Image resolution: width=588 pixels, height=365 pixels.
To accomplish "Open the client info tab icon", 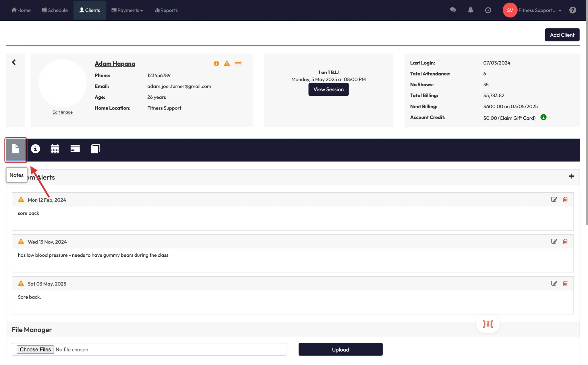I will coord(35,149).
